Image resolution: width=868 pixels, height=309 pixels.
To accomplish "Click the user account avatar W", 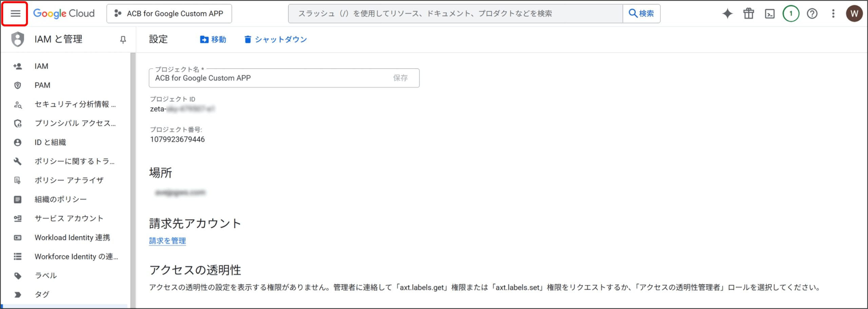I will pos(854,14).
